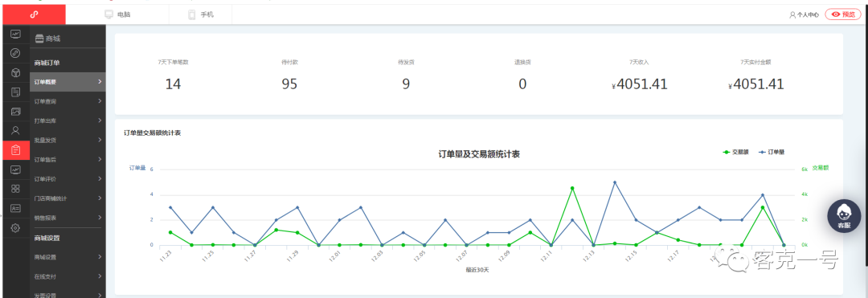This screenshot has width=868, height=298.
Task: Open the statistics chart icon below clipboard icon
Action: [x=15, y=169]
